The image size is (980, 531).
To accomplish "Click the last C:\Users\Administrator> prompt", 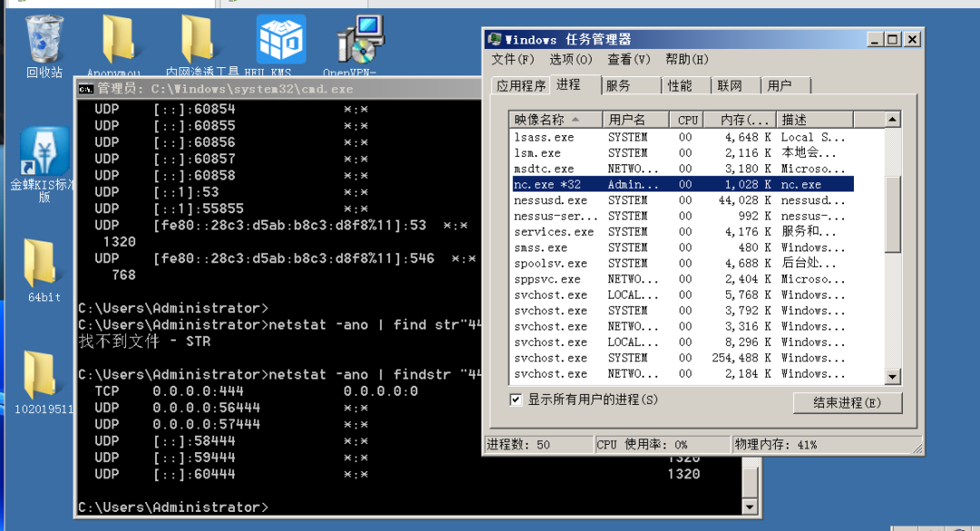I will tap(173, 507).
